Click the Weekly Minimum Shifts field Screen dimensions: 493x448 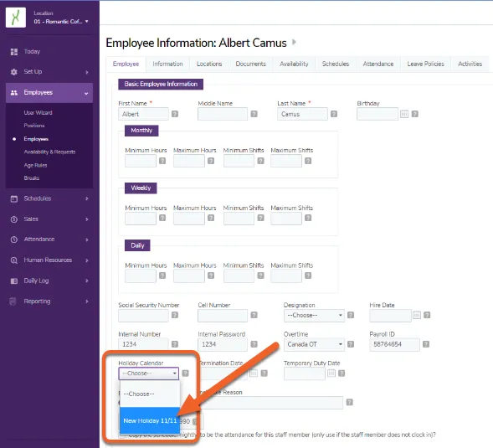tap(239, 219)
